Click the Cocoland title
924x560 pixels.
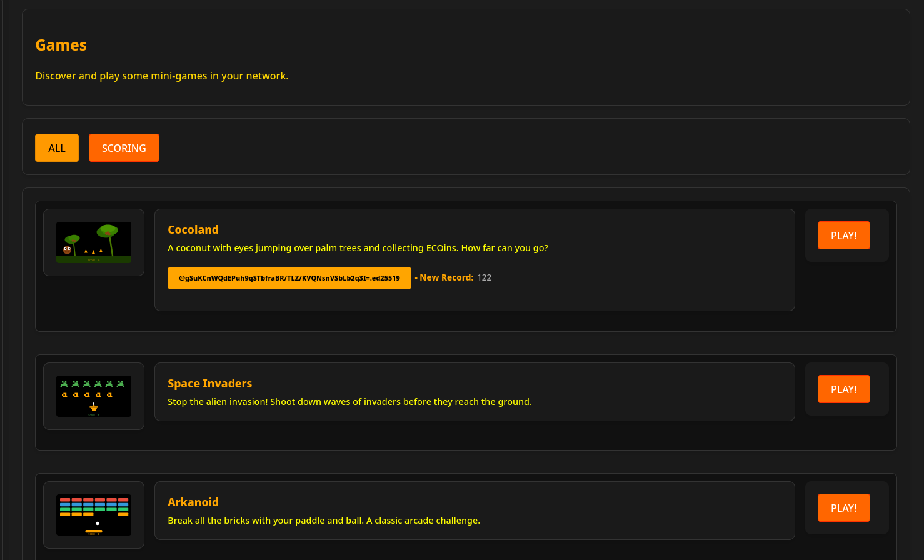tap(193, 229)
